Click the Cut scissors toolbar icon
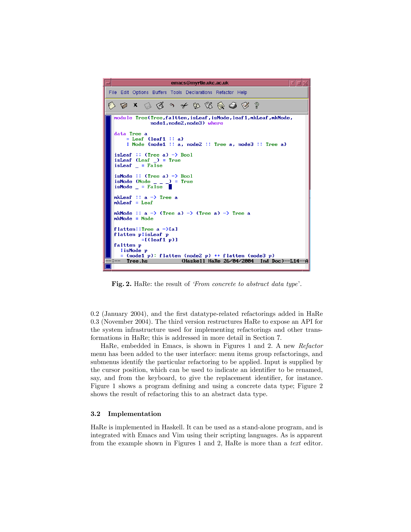 coord(184,105)
